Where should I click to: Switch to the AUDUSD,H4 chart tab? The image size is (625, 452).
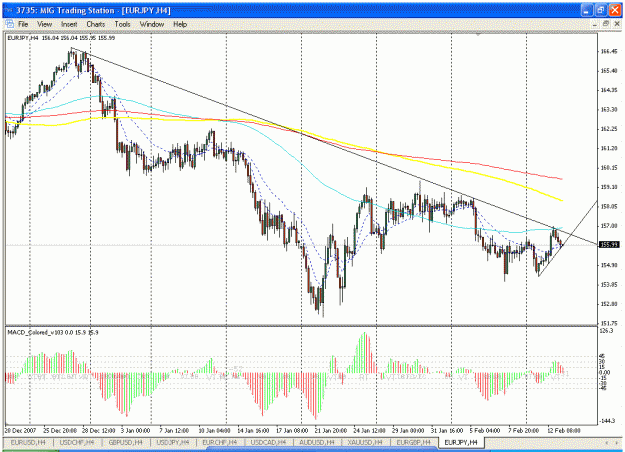317,442
